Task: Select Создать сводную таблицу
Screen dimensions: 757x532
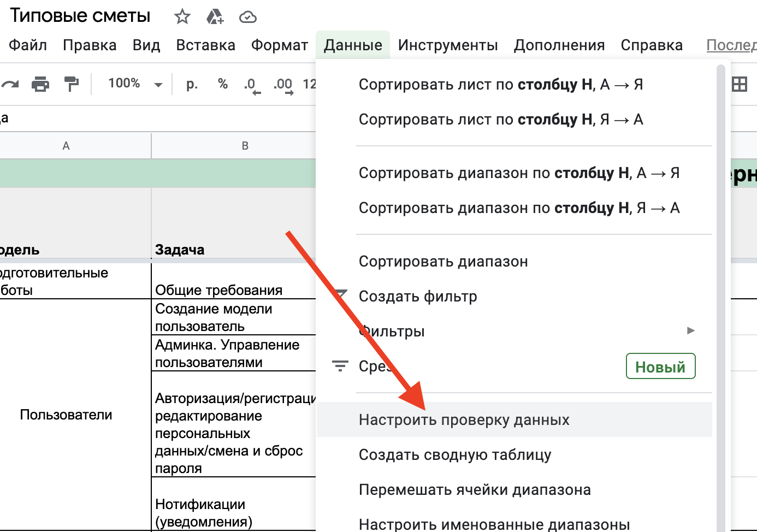Action: (454, 454)
